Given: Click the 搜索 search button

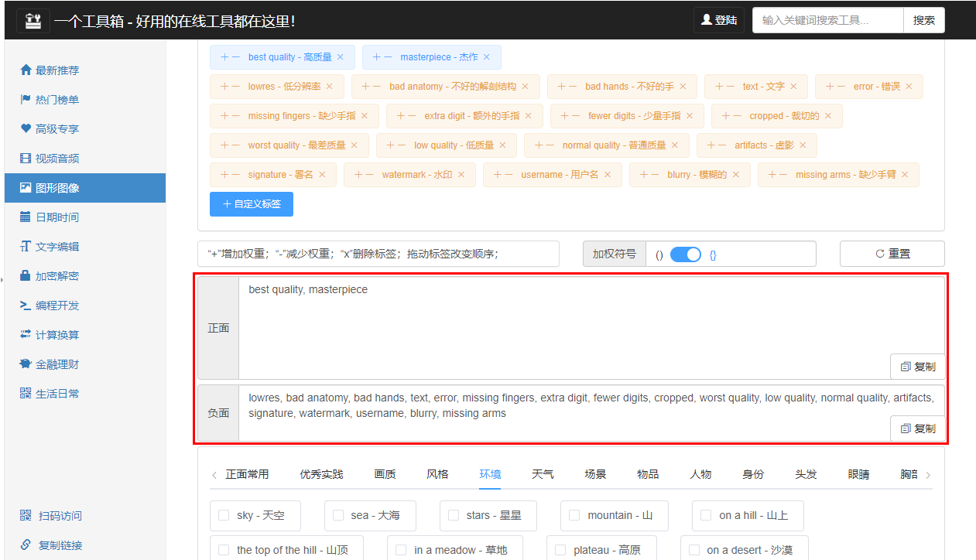Looking at the screenshot, I should (x=924, y=20).
